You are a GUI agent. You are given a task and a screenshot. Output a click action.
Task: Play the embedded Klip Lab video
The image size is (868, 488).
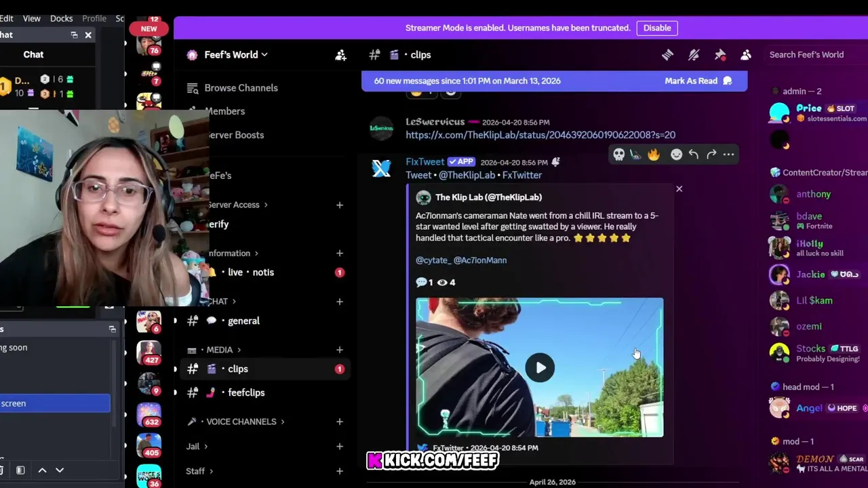click(540, 368)
